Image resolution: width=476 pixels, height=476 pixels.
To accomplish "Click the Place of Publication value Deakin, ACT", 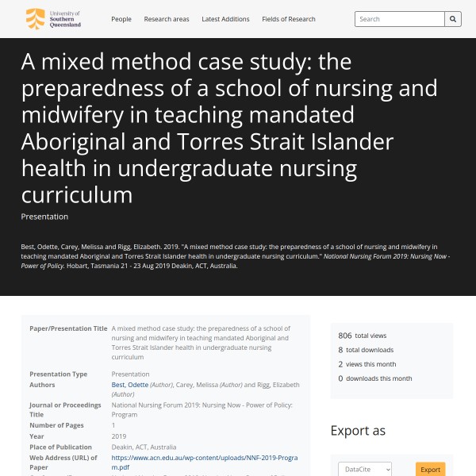I will point(144,447).
